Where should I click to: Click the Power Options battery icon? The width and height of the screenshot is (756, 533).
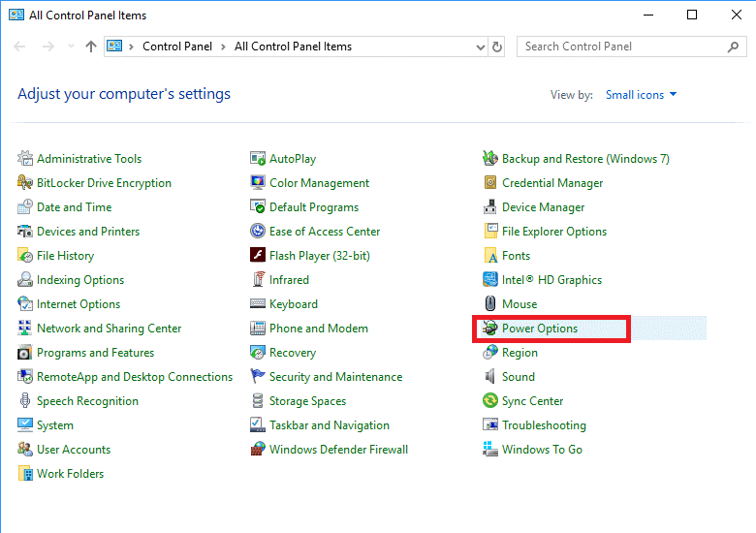click(490, 329)
